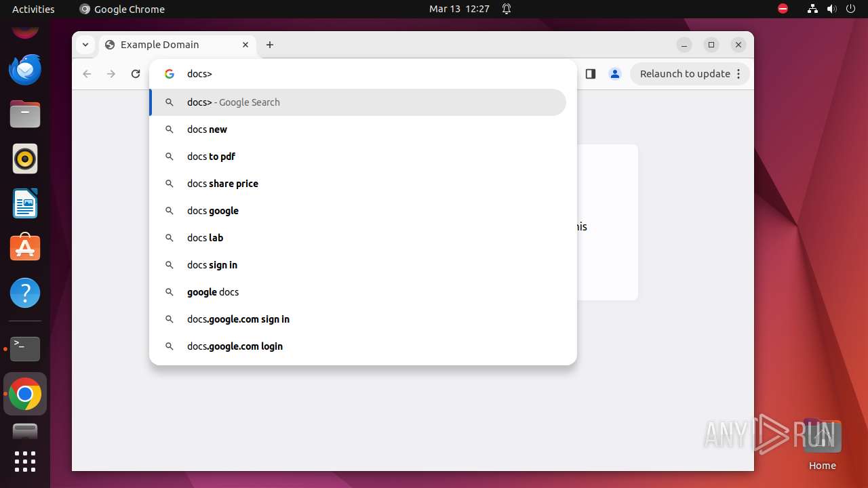Choose the 'docs new' suggestion
The image size is (868, 488).
coord(358,129)
